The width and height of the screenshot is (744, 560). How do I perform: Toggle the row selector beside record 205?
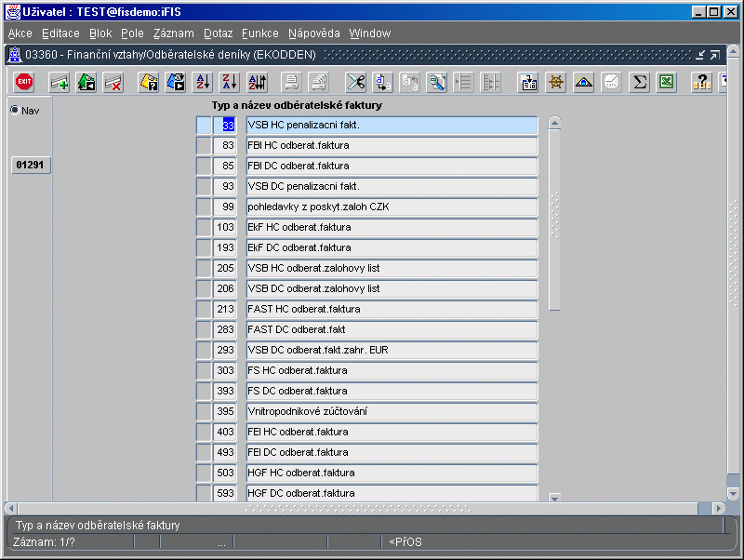coord(204,269)
